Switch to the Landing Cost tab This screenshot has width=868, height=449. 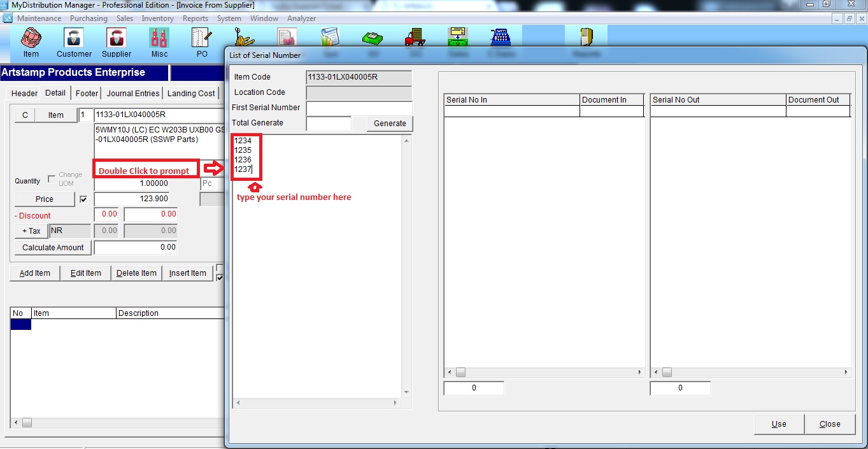pyautogui.click(x=191, y=93)
